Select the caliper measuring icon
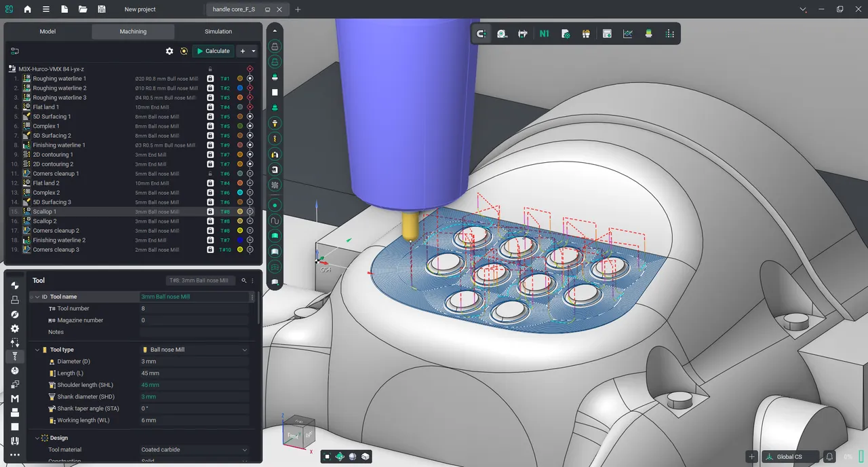 tap(523, 33)
